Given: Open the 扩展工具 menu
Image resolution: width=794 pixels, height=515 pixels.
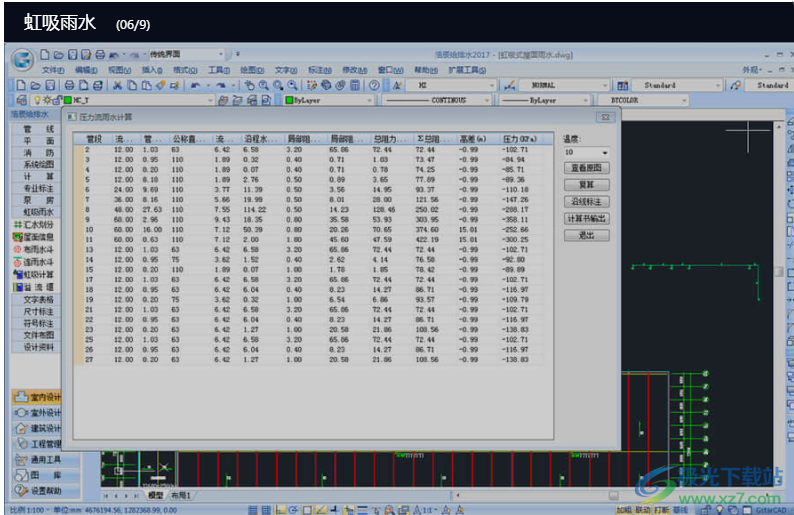Looking at the screenshot, I should pyautogui.click(x=467, y=70).
